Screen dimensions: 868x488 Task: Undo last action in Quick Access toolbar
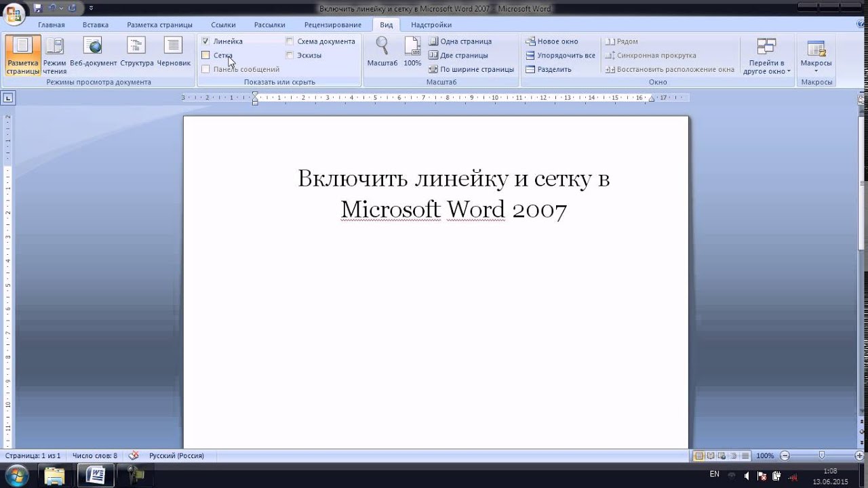click(52, 8)
